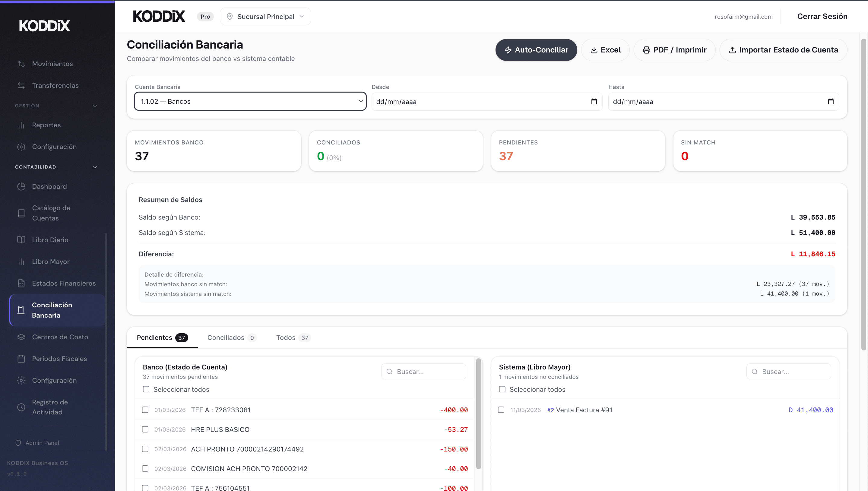
Task: Select the Venta Factura #91 checkbox
Action: [x=501, y=410]
